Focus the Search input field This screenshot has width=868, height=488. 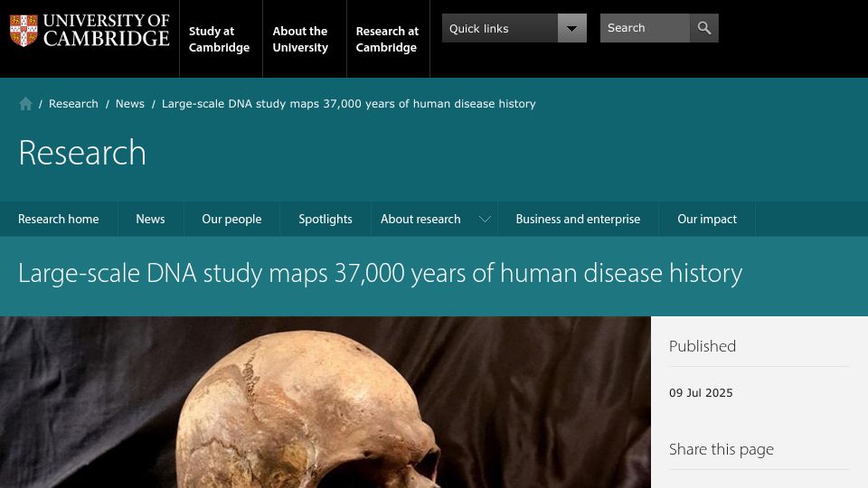(x=645, y=28)
